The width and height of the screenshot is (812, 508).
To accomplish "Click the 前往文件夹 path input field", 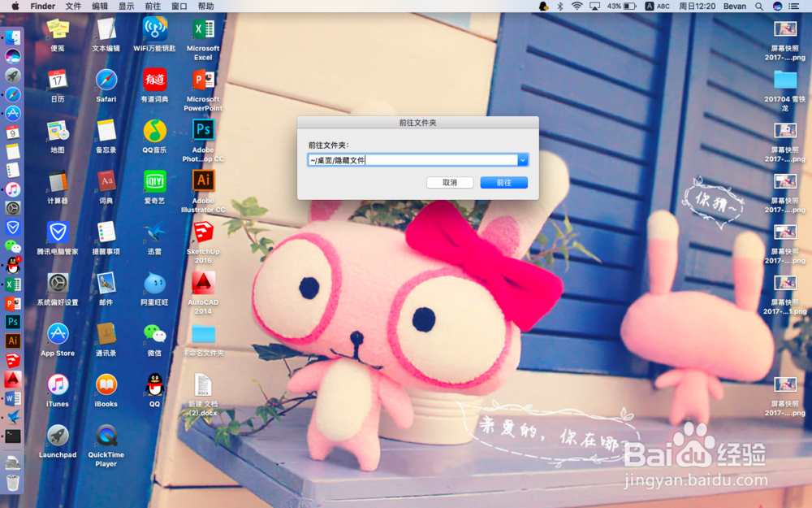I will 412,160.
